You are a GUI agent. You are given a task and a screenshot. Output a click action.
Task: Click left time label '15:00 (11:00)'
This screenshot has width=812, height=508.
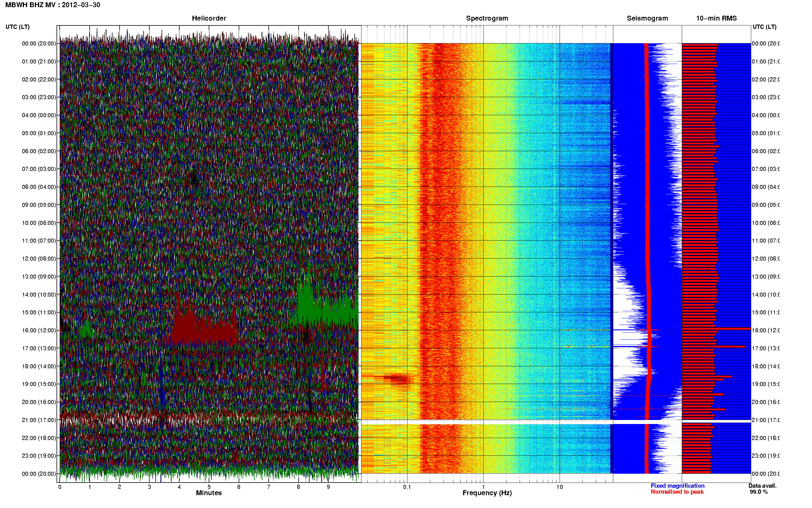click(x=39, y=312)
